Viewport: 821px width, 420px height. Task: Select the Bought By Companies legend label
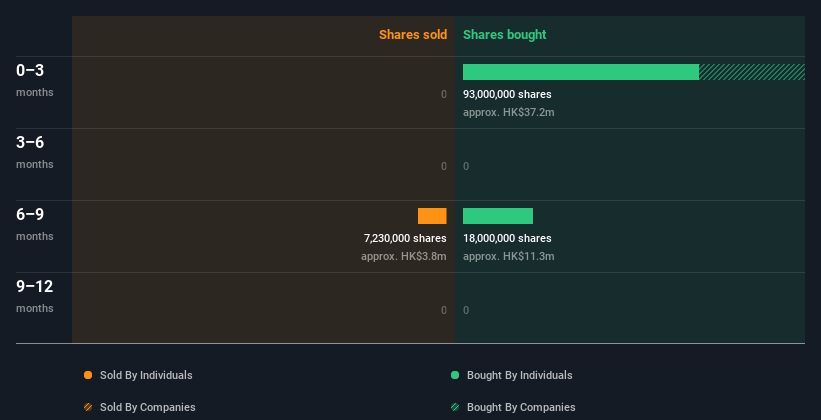[x=521, y=407]
